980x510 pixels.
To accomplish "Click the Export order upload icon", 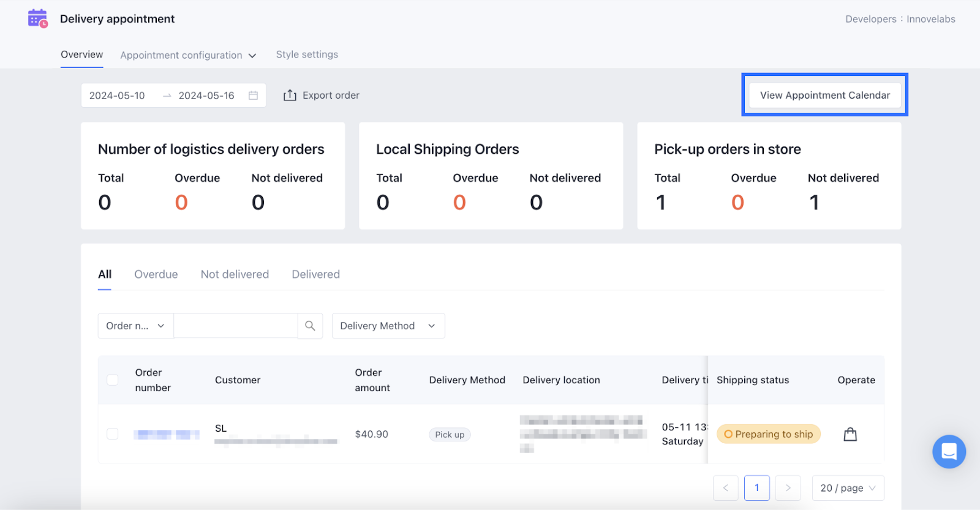I will 290,96.
